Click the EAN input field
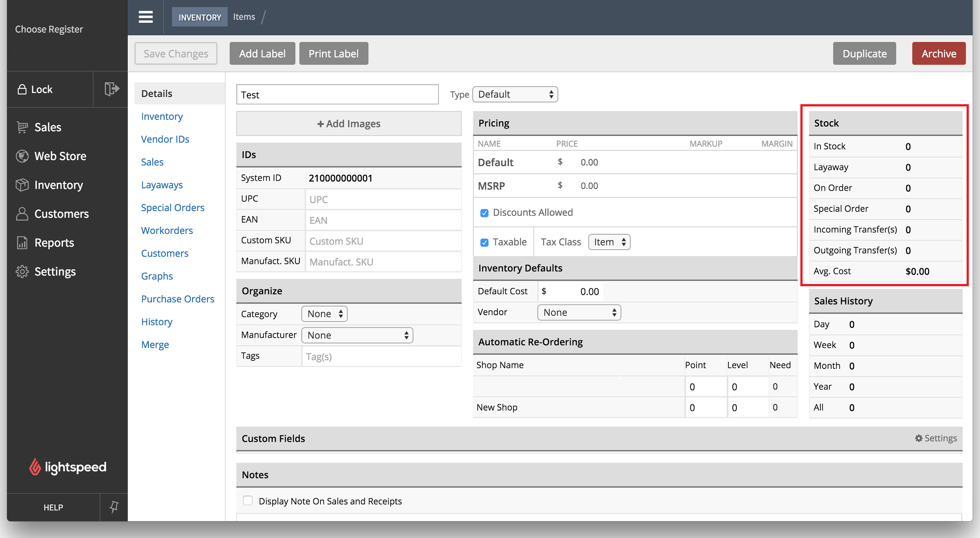The image size is (980, 538). tap(383, 220)
